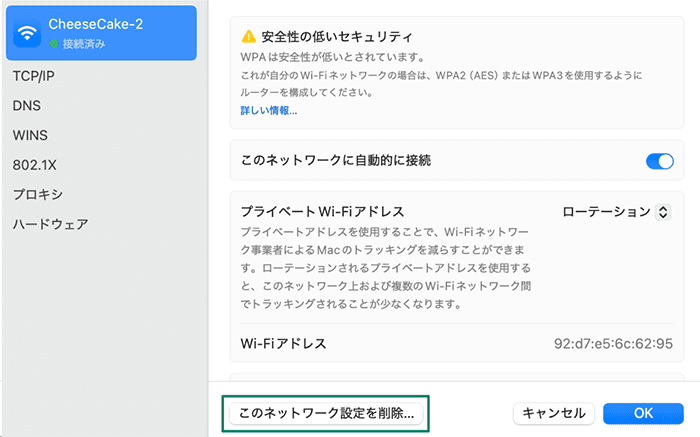Click the Wi-Fiアドレス row label
This screenshot has height=437, width=700.
[284, 344]
